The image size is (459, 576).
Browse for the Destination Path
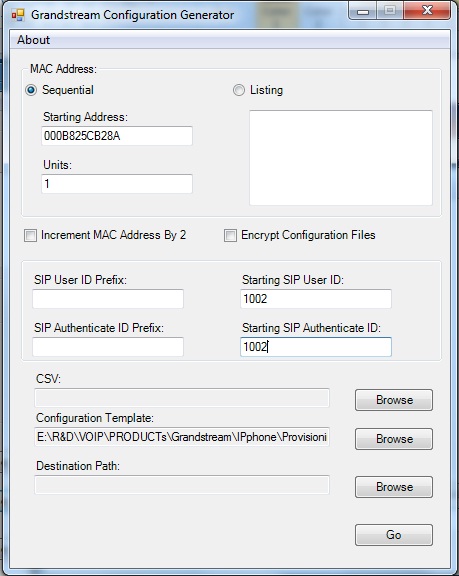tap(394, 487)
